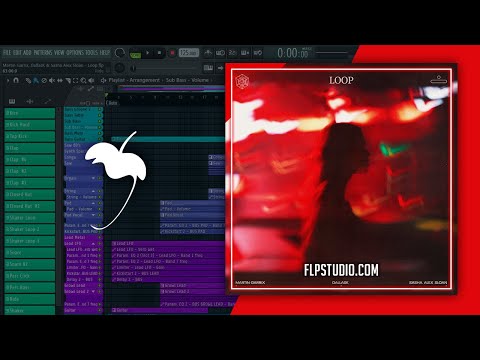Image resolution: width=480 pixels, height=360 pixels.
Task: Toggle the countdown before recording icon
Action: click(x=233, y=53)
